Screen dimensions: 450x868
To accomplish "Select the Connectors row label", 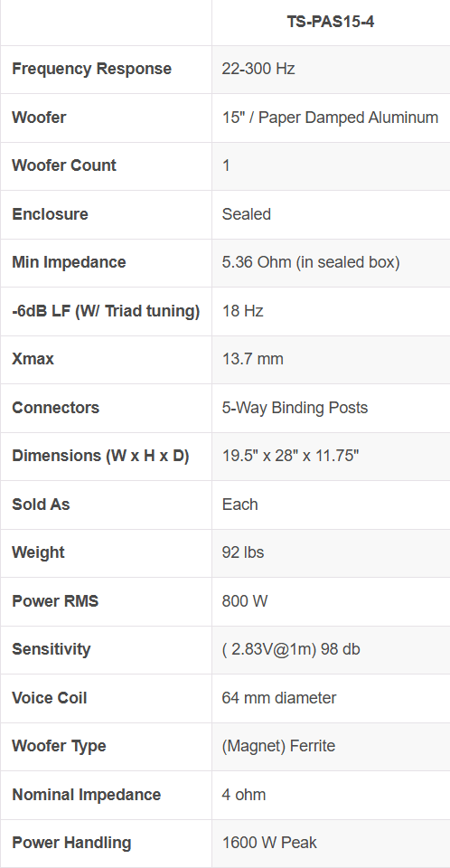I will [56, 408].
